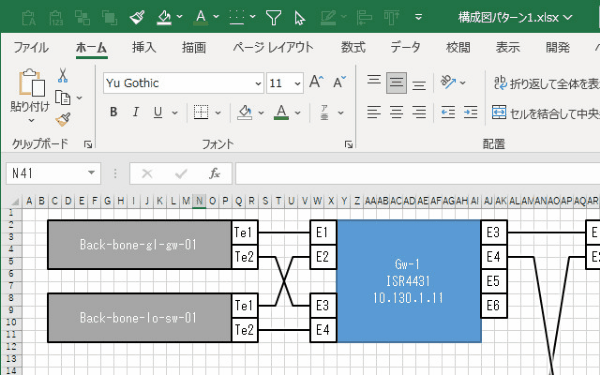Image resolution: width=600 pixels, height=375 pixels.
Task: Toggle Align Right
Action: 419,112
